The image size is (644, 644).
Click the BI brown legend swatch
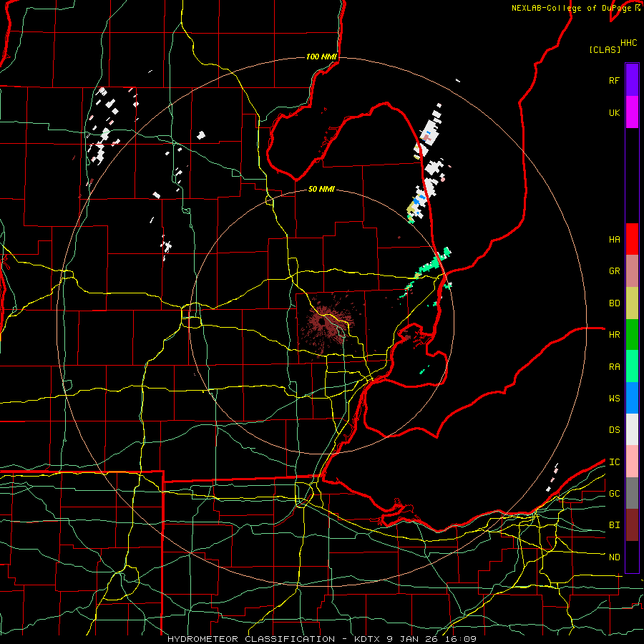point(632,525)
